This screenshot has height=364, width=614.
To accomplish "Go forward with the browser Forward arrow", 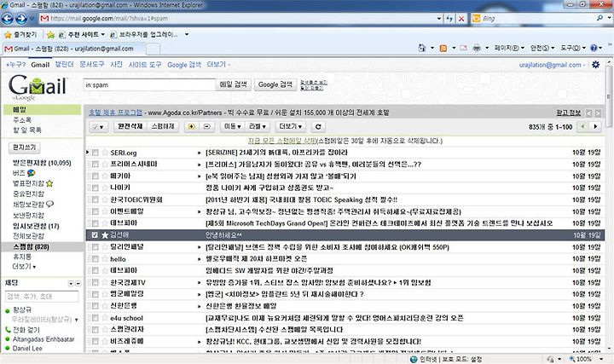I will pyautogui.click(x=21, y=19).
